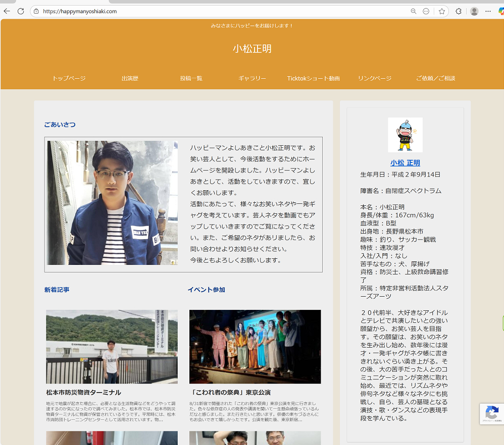The width and height of the screenshot is (504, 445).
Task: Add this page to favorites with the star
Action: click(x=441, y=11)
